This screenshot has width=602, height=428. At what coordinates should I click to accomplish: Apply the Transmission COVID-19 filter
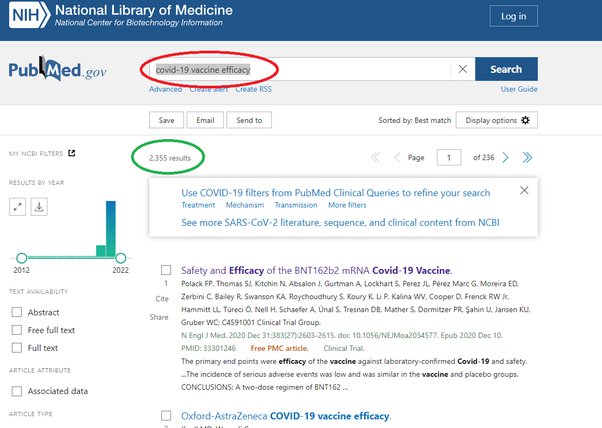point(296,205)
